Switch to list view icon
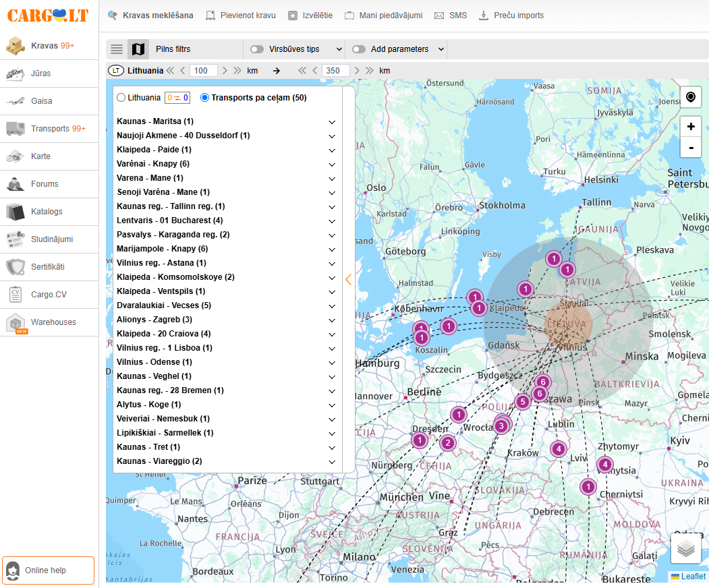This screenshot has height=588, width=709. [x=117, y=49]
